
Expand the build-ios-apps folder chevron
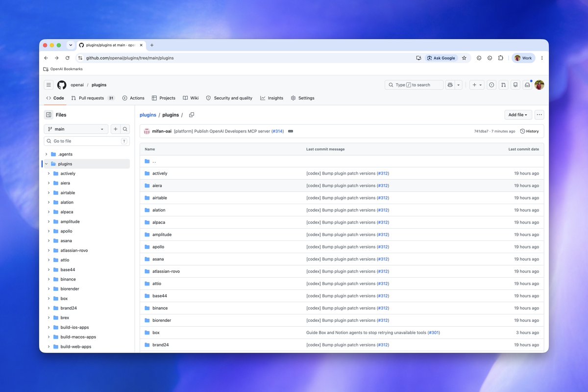49,327
